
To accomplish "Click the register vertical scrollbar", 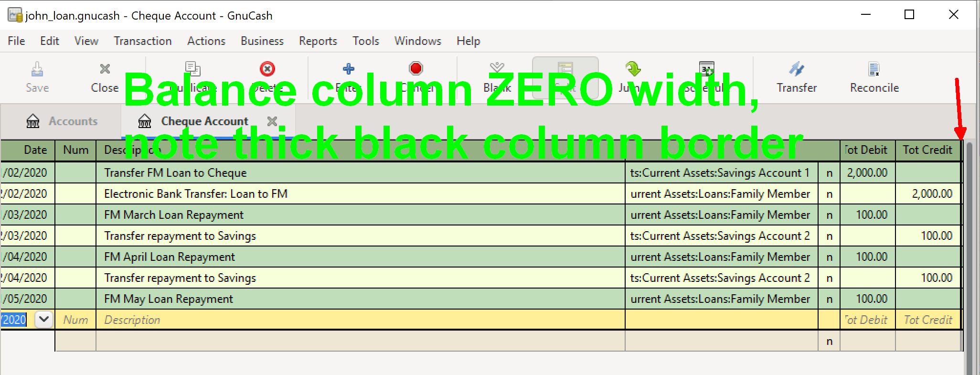I will point(969,258).
